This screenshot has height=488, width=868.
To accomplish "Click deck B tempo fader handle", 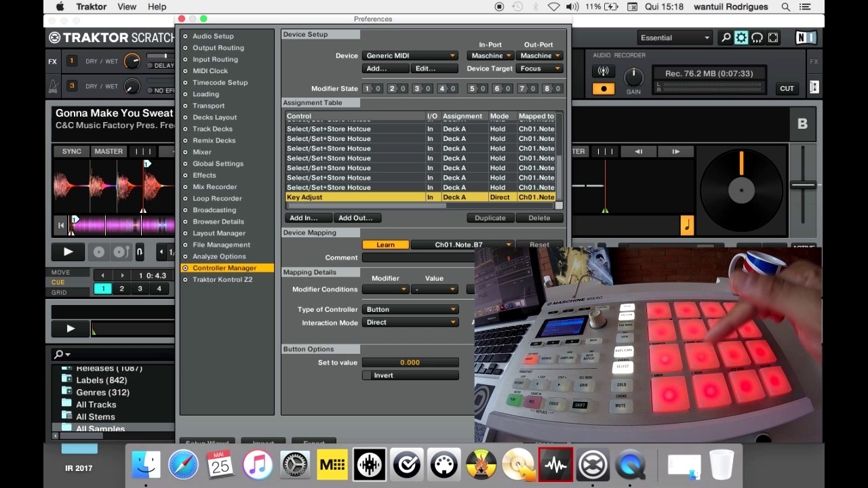I will (x=803, y=184).
